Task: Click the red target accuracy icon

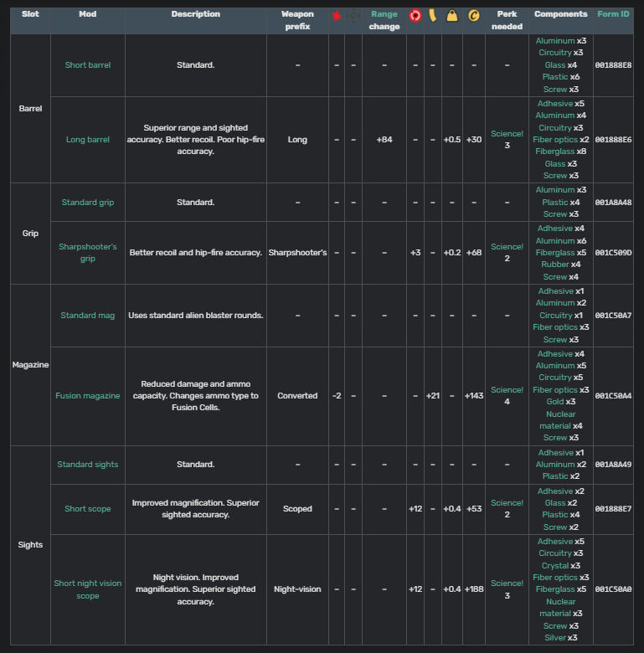Action: (415, 16)
